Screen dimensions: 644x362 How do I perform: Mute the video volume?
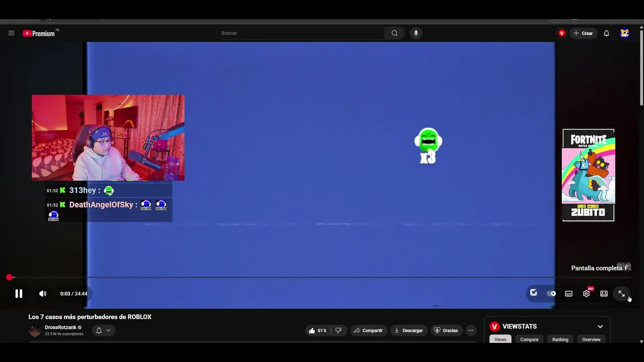(43, 294)
